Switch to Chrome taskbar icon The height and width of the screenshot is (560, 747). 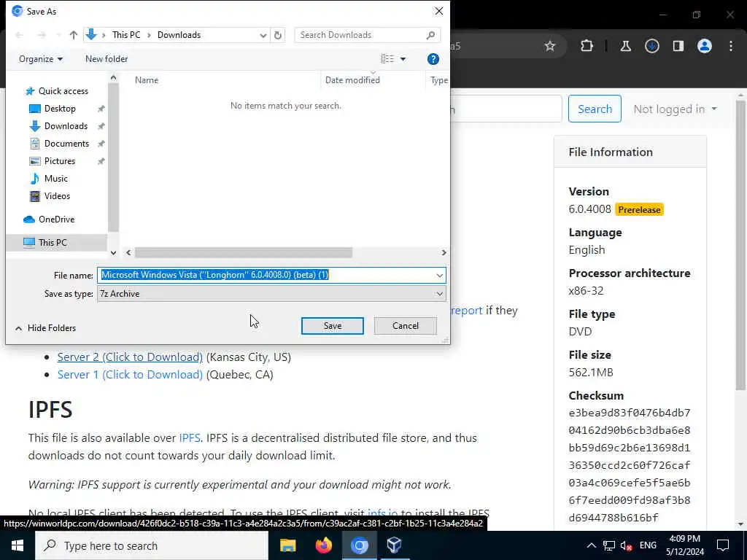pyautogui.click(x=359, y=545)
